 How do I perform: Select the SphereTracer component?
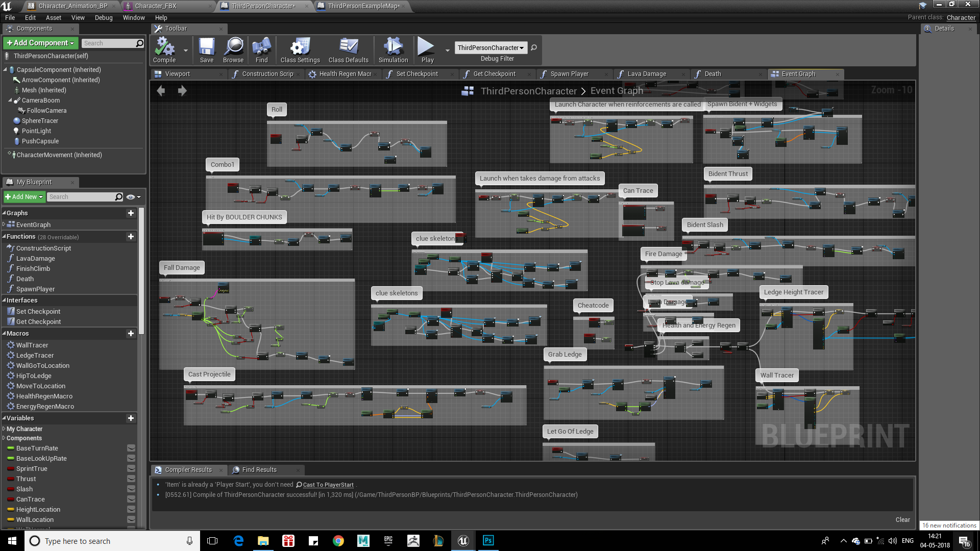(x=40, y=121)
